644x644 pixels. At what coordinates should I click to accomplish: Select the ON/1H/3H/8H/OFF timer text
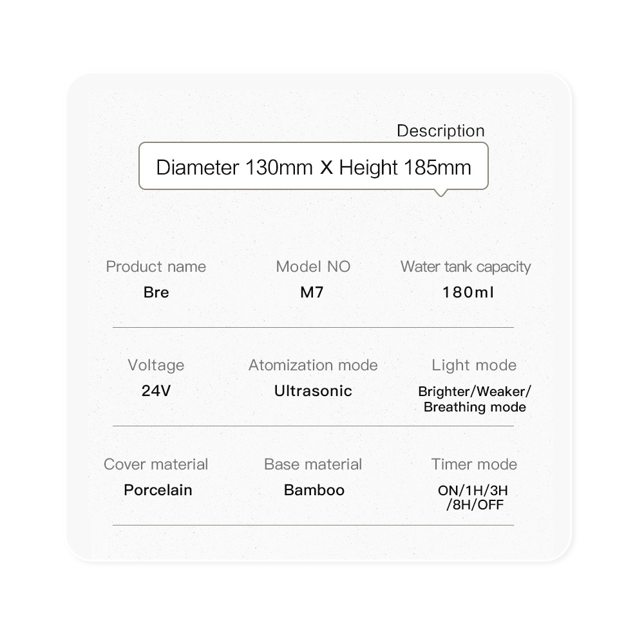(474, 498)
